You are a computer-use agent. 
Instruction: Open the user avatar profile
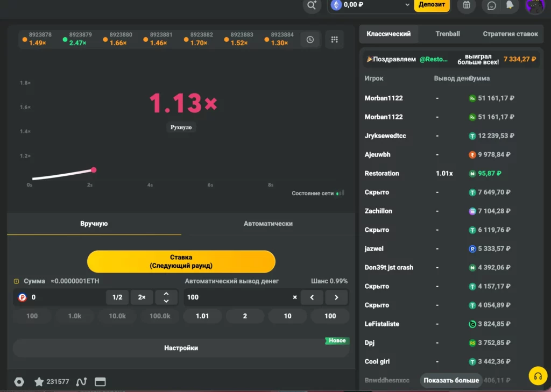click(x=535, y=5)
